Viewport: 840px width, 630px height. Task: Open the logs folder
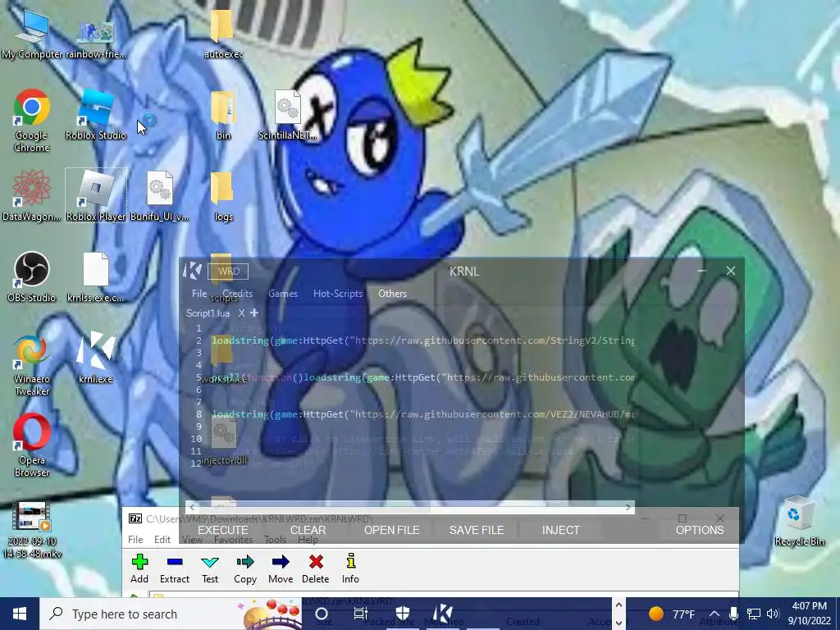(223, 195)
